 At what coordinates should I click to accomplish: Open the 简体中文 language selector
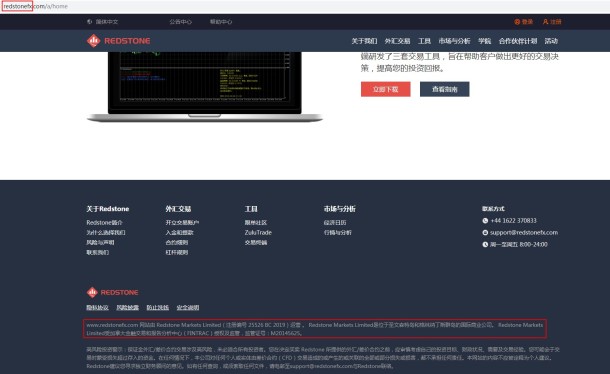point(107,22)
